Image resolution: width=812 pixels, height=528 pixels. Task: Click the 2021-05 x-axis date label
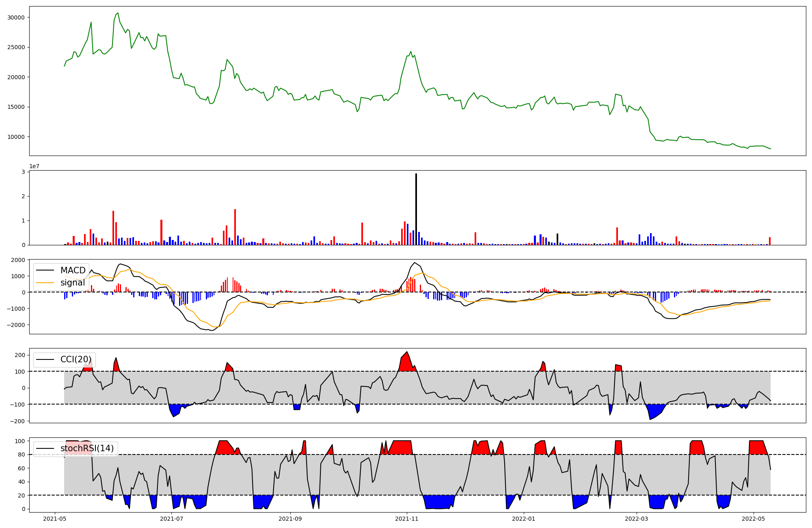(54, 519)
